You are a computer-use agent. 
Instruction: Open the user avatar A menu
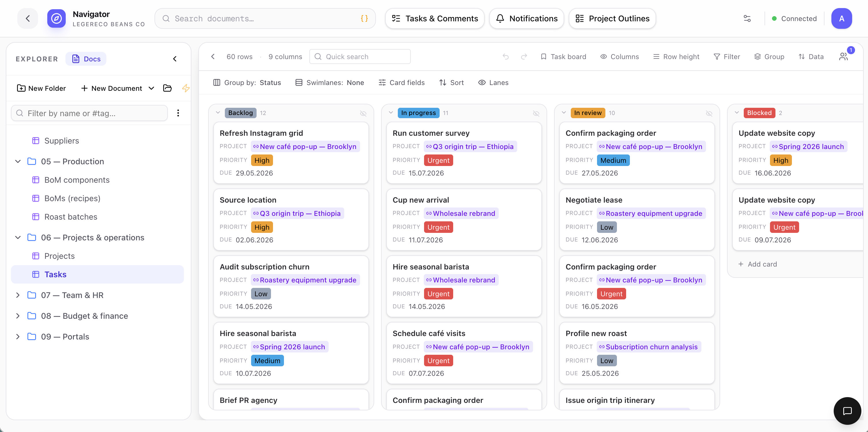pyautogui.click(x=841, y=18)
